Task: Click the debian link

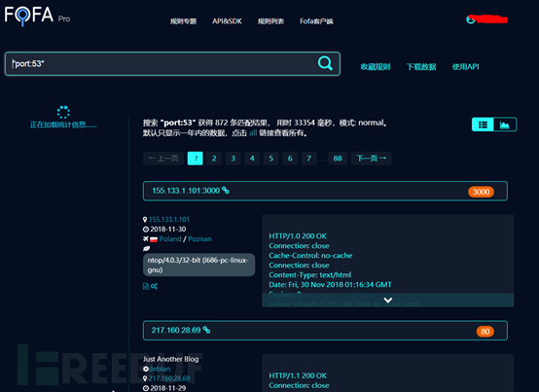Action: (160, 369)
